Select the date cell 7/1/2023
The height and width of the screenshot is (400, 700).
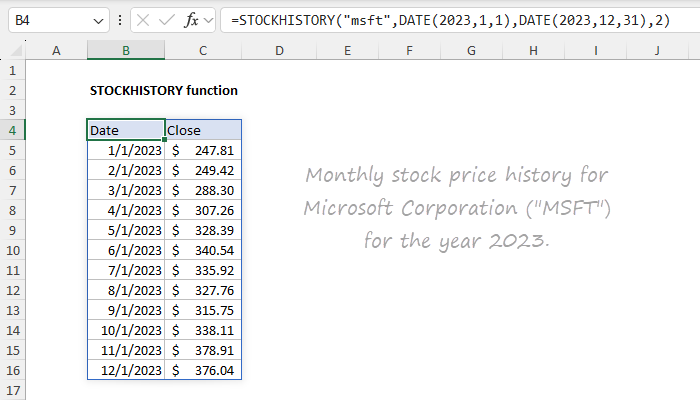pos(126,271)
